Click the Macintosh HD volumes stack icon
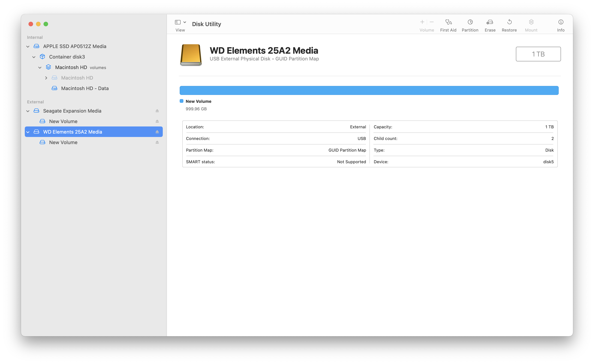 [x=48, y=67]
